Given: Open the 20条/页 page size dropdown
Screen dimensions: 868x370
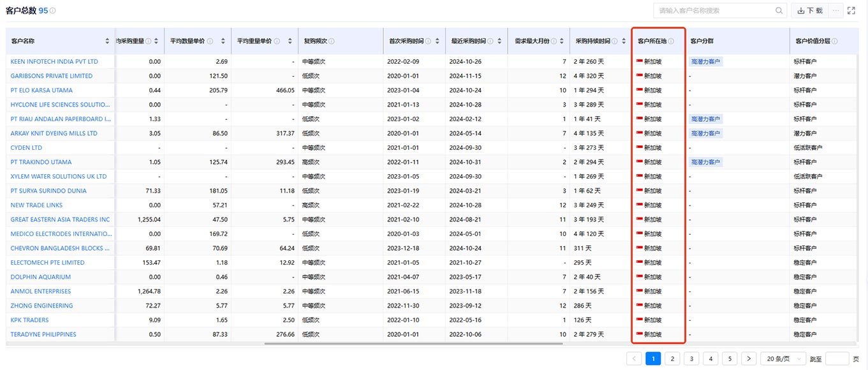Looking at the screenshot, I should [x=783, y=359].
